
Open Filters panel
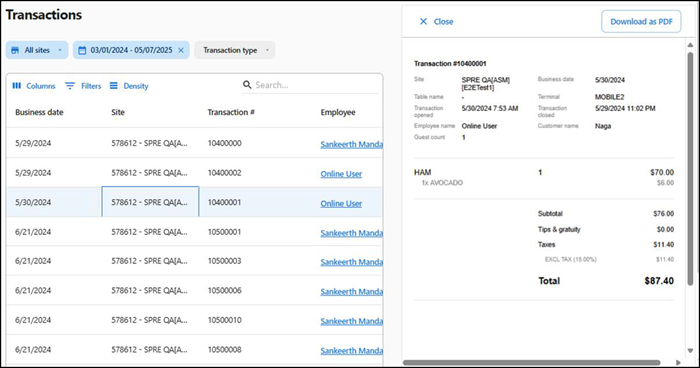tap(83, 86)
